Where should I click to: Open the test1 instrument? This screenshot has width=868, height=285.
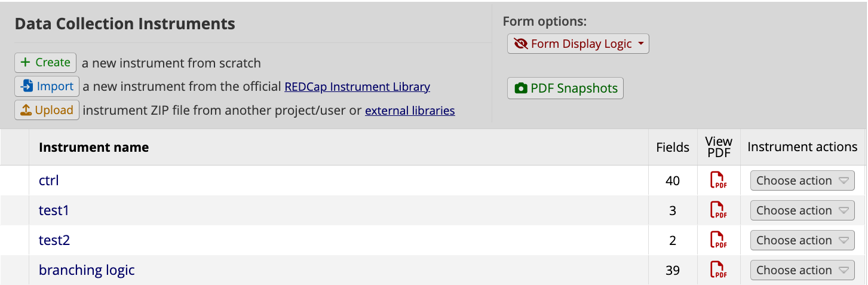pos(54,210)
